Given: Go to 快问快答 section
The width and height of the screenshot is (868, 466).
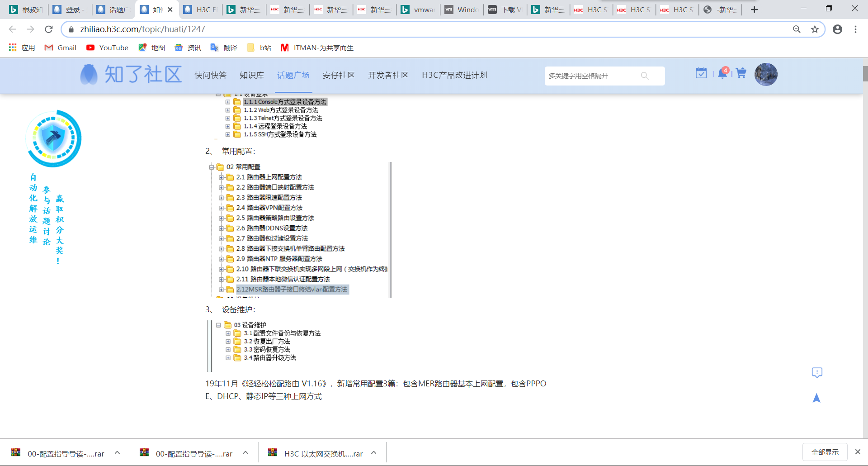Looking at the screenshot, I should [211, 75].
